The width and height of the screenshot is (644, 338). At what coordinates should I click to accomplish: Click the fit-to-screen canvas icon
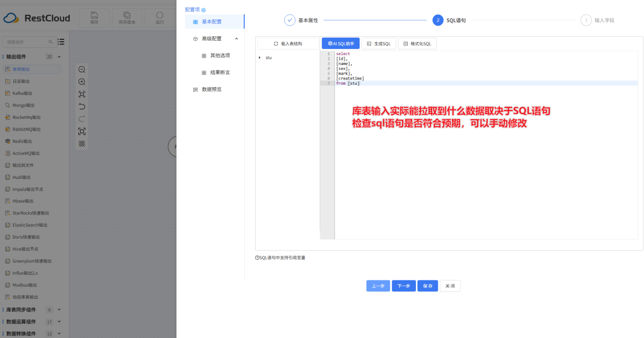point(81,94)
